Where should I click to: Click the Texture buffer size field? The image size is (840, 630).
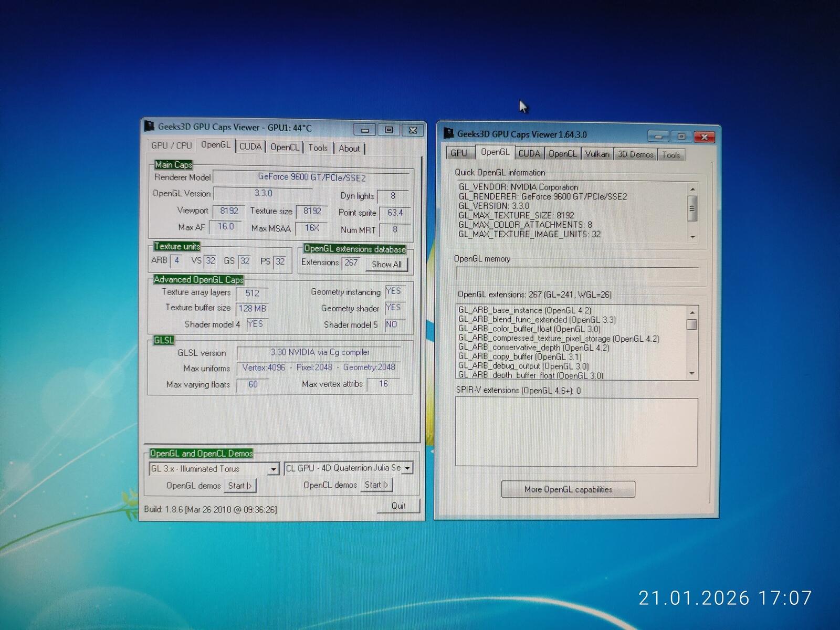(x=252, y=308)
